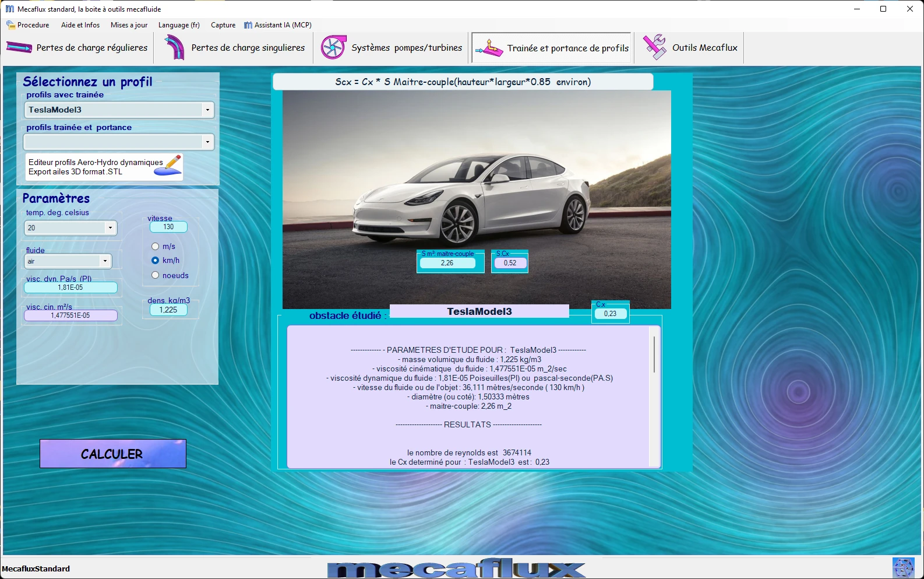Select the noeuds speed unit

point(155,275)
